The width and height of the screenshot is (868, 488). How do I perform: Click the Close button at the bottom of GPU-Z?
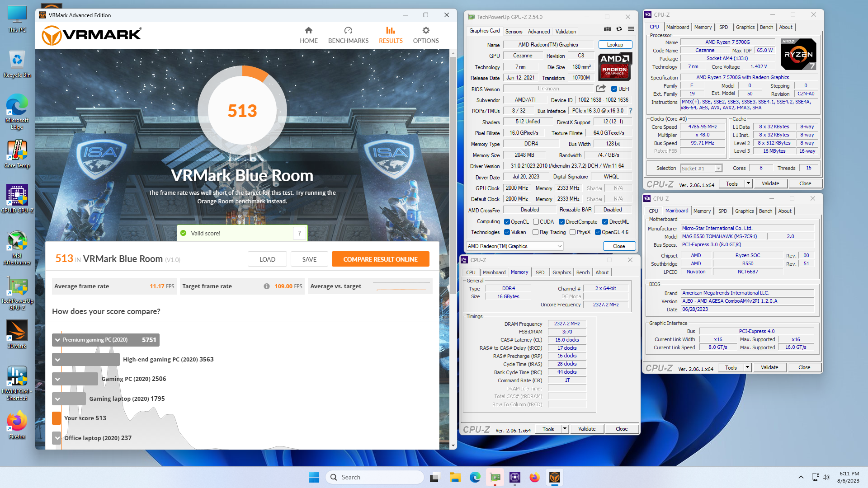(619, 246)
